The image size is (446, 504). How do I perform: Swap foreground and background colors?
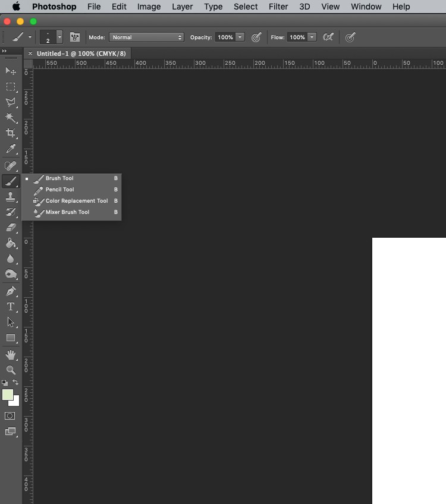[x=15, y=382]
